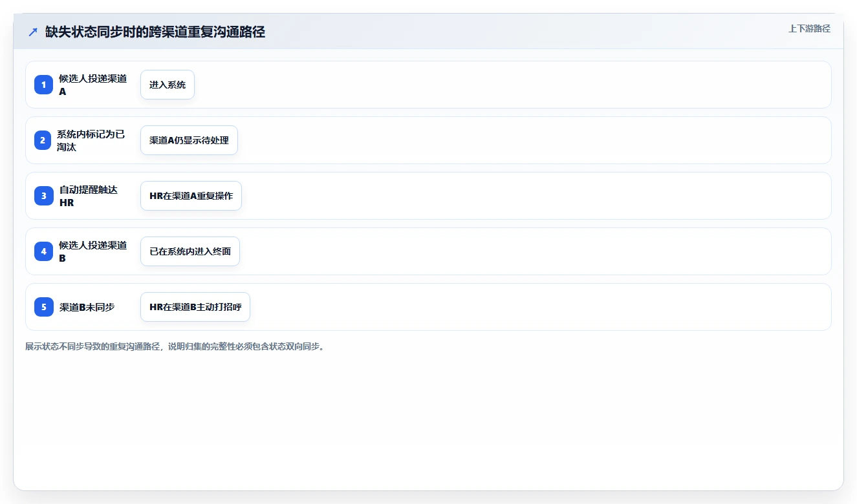Select the step 4 number badge

click(x=44, y=251)
